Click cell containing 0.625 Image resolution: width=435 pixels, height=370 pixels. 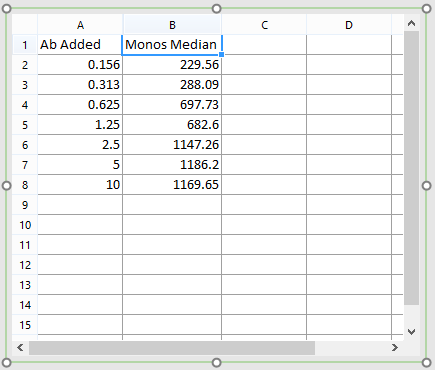[80, 105]
